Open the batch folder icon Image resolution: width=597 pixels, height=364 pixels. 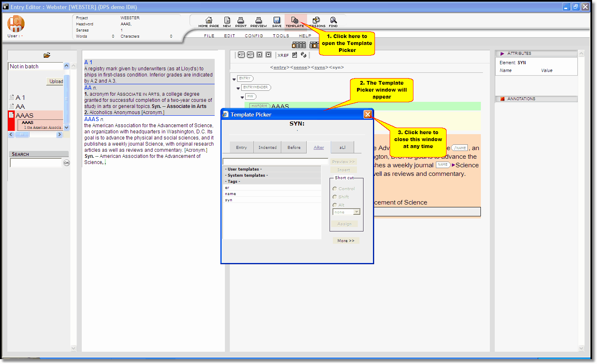(47, 55)
